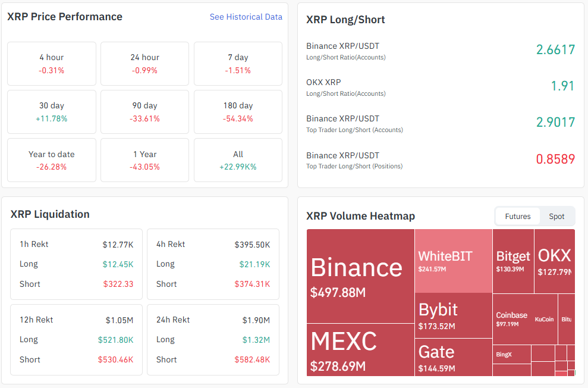This screenshot has width=588, height=388.
Task: Click the 180 day performance card
Action: pos(238,112)
